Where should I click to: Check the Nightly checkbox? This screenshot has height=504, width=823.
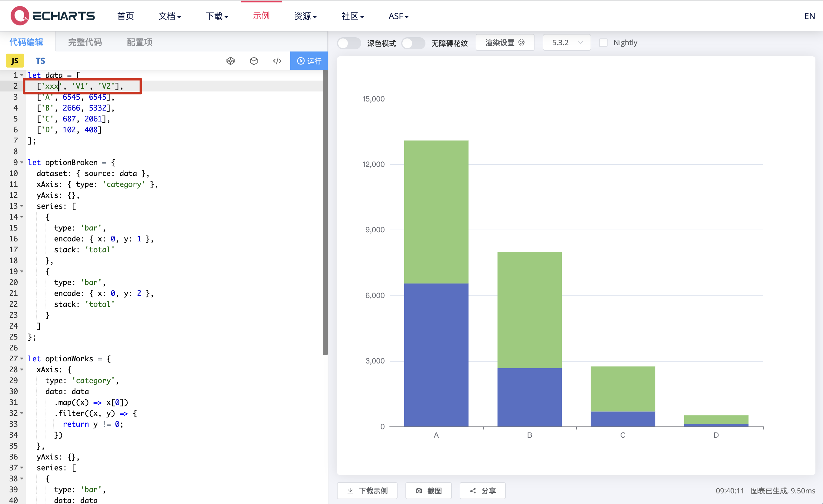tap(603, 42)
